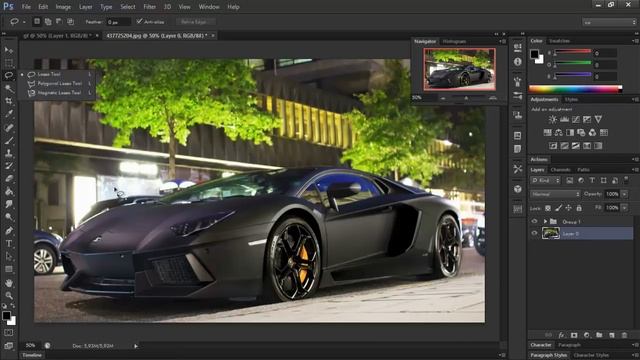Select the Path Selection tool

9,256
